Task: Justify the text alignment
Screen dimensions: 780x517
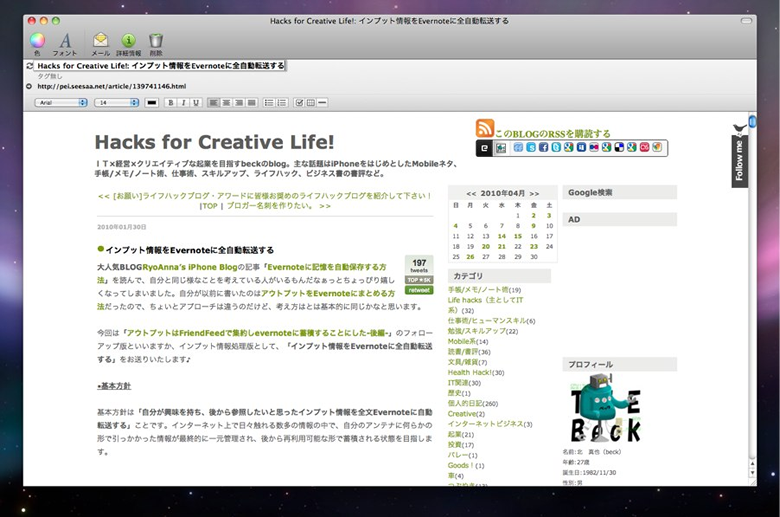Action: (x=252, y=103)
